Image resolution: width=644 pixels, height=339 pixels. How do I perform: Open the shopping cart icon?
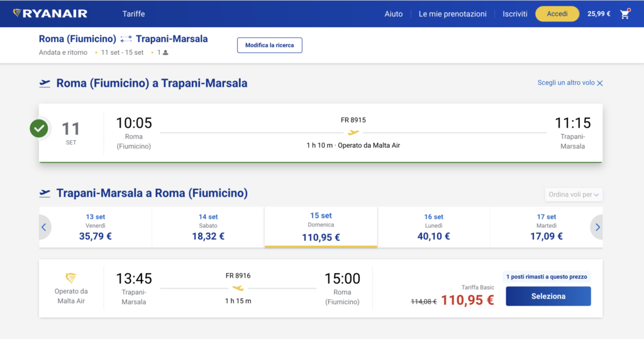[625, 14]
